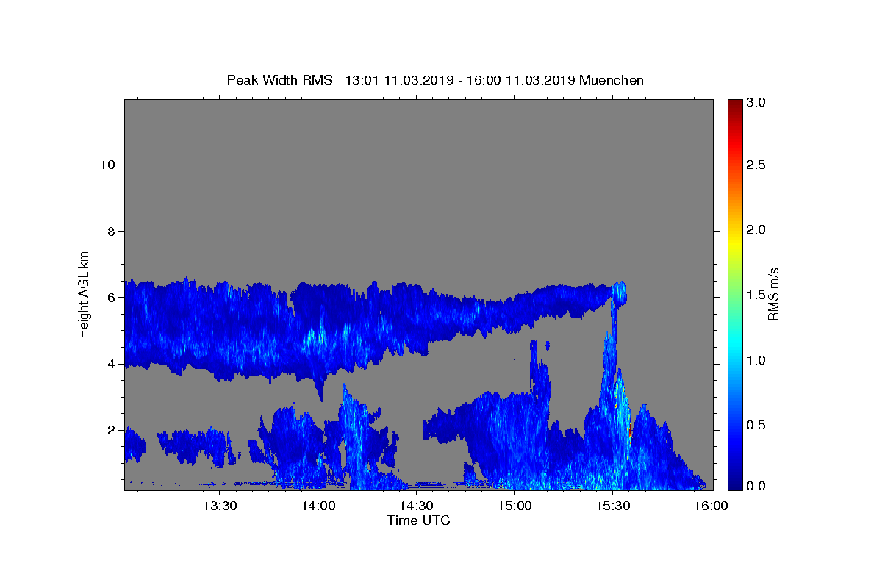Pick the dark red top of colorbar
The width and height of the screenshot is (882, 588).
coord(734,104)
